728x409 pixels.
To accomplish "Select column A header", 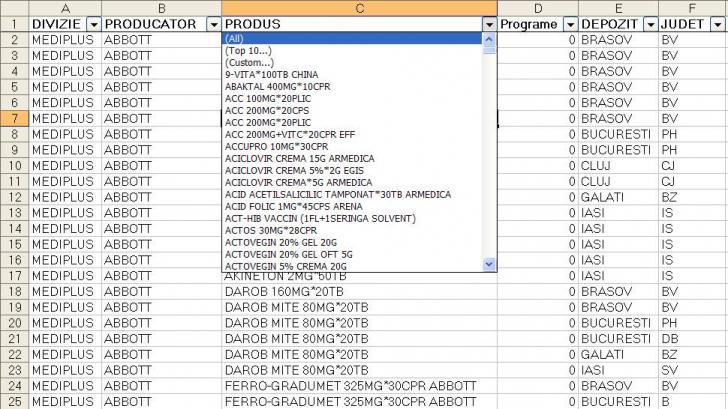I will pos(65,8).
